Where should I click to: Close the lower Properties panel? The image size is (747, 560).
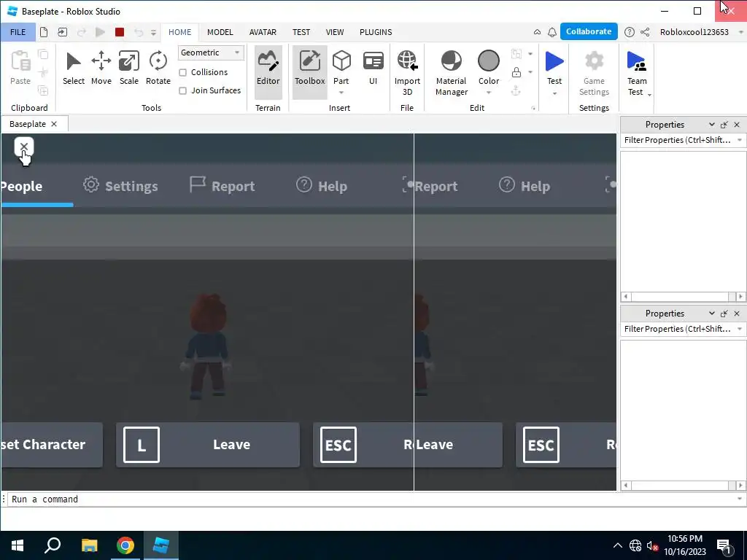point(737,314)
